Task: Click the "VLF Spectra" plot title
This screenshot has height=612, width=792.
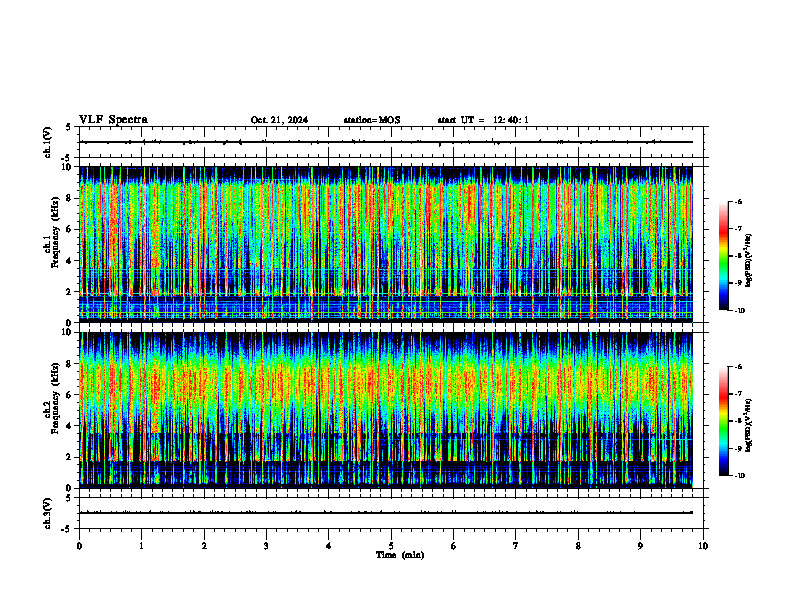Action: coord(113,120)
